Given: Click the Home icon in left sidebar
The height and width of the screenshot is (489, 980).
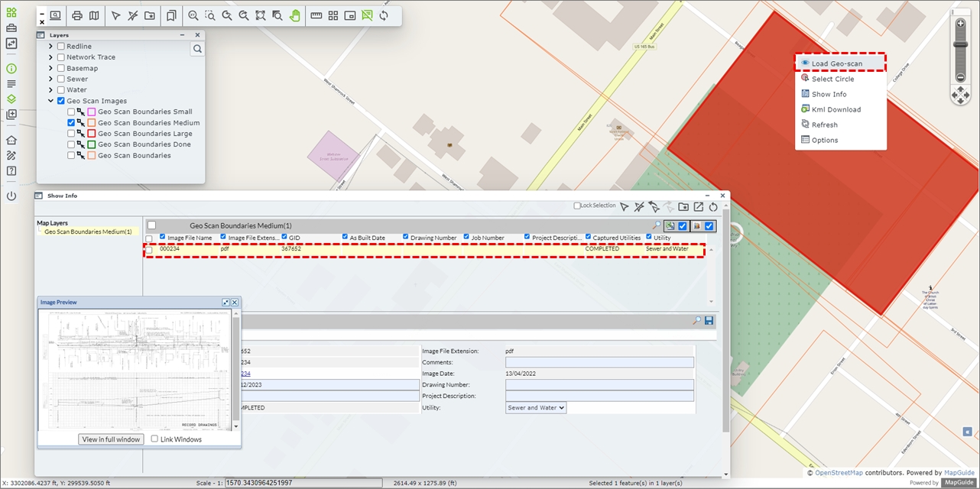Looking at the screenshot, I should [11, 141].
